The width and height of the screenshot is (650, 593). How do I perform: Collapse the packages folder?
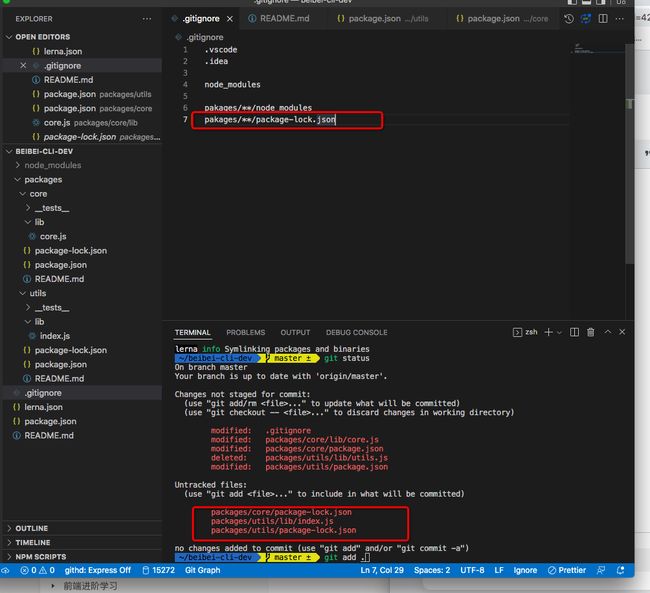coord(42,180)
